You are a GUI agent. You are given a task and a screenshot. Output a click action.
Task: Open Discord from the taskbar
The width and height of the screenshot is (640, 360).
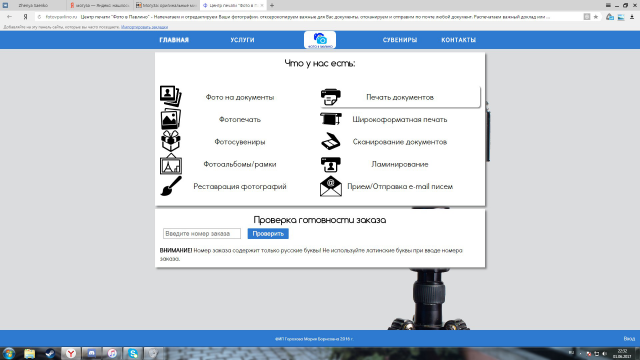(x=91, y=353)
